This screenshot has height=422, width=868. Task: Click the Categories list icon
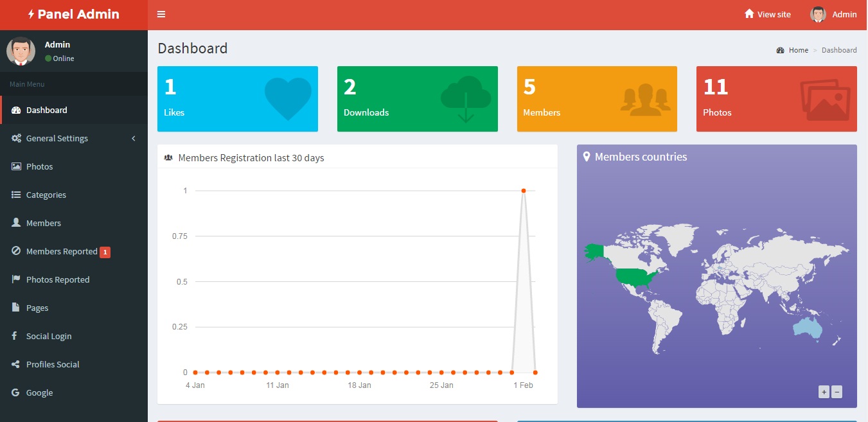(x=16, y=195)
